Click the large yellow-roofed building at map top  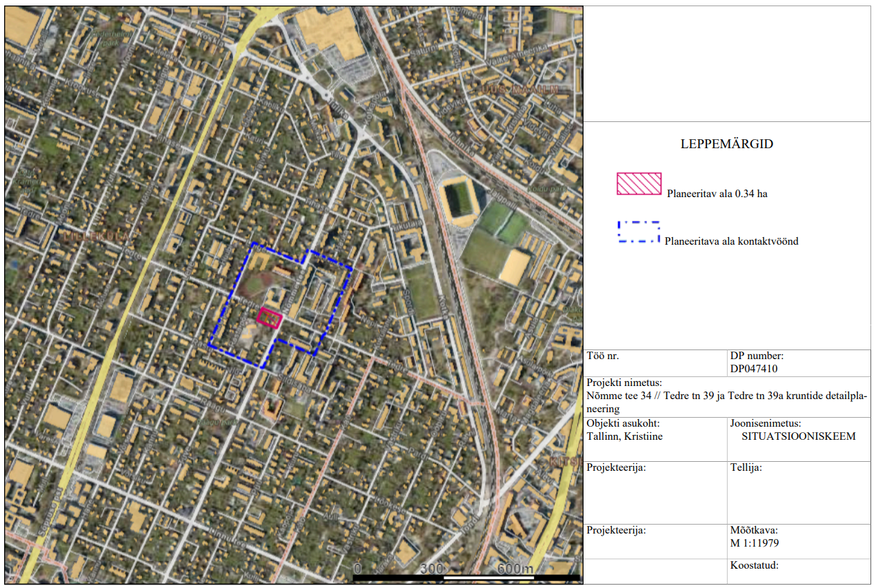point(331,31)
